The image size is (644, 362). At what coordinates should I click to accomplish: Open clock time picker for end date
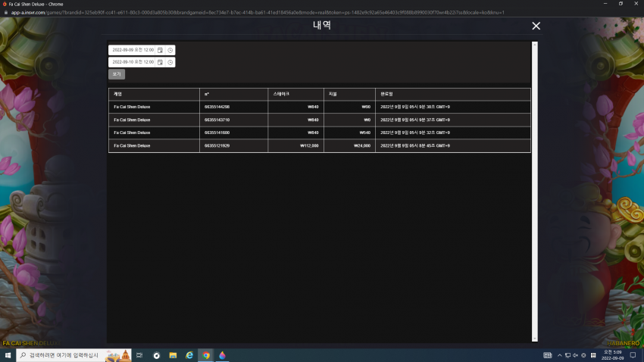click(x=170, y=62)
